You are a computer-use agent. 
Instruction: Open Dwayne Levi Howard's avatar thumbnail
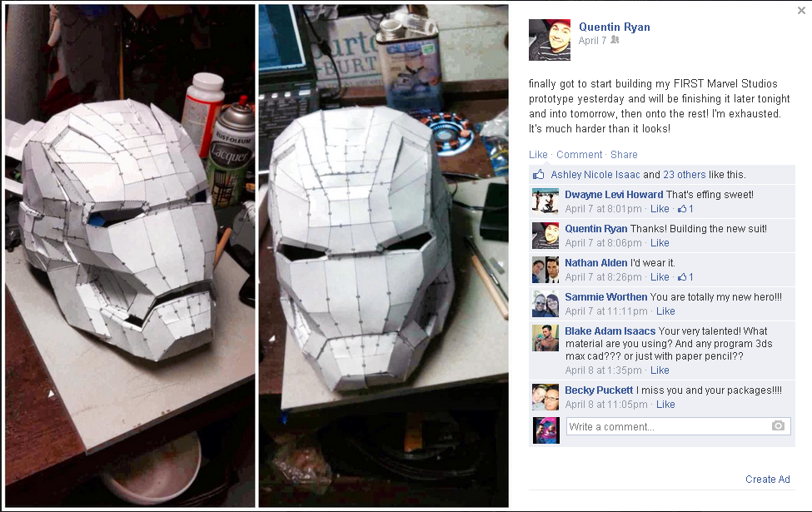point(545,201)
